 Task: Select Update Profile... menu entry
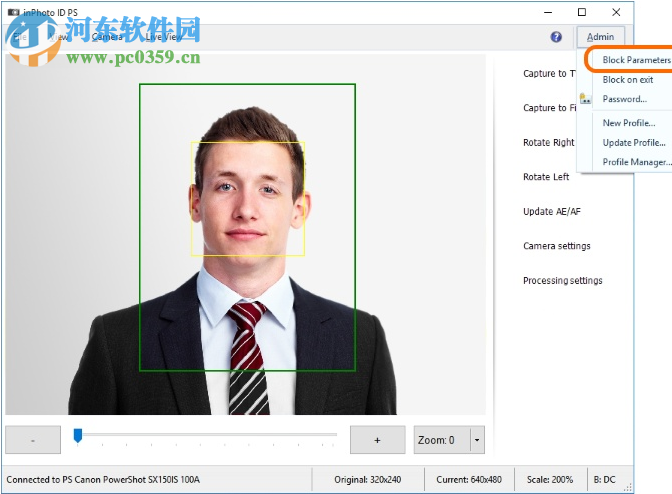tap(634, 143)
